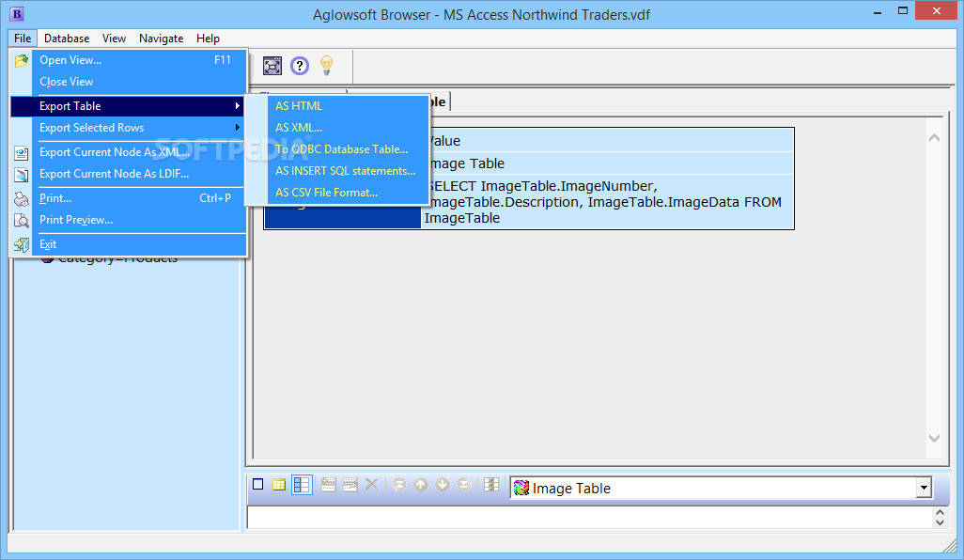Image resolution: width=964 pixels, height=560 pixels.
Task: Click the Value column header
Action: [x=611, y=141]
